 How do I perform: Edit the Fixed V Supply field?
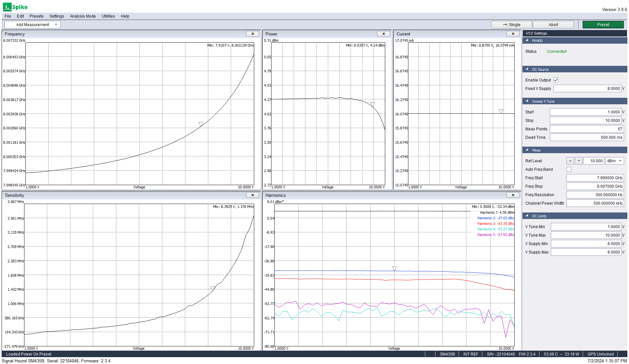(x=587, y=89)
